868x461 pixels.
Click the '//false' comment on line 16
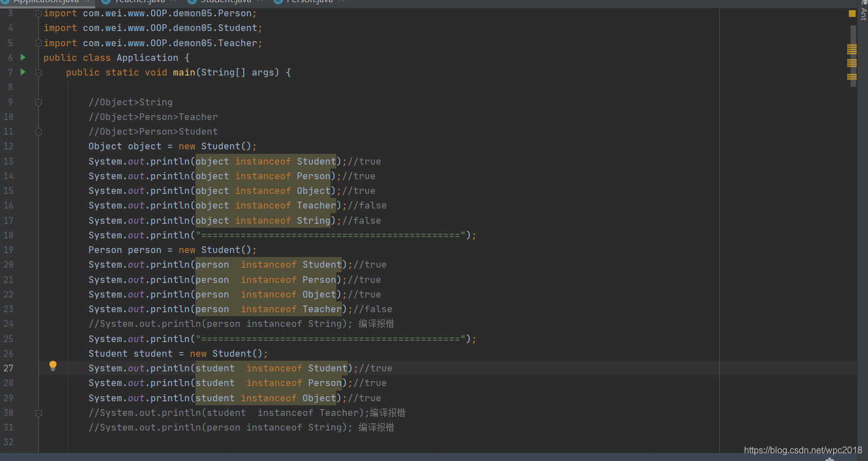tap(367, 206)
